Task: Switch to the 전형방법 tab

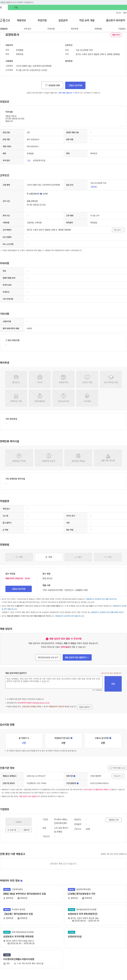Action: coord(98,29)
